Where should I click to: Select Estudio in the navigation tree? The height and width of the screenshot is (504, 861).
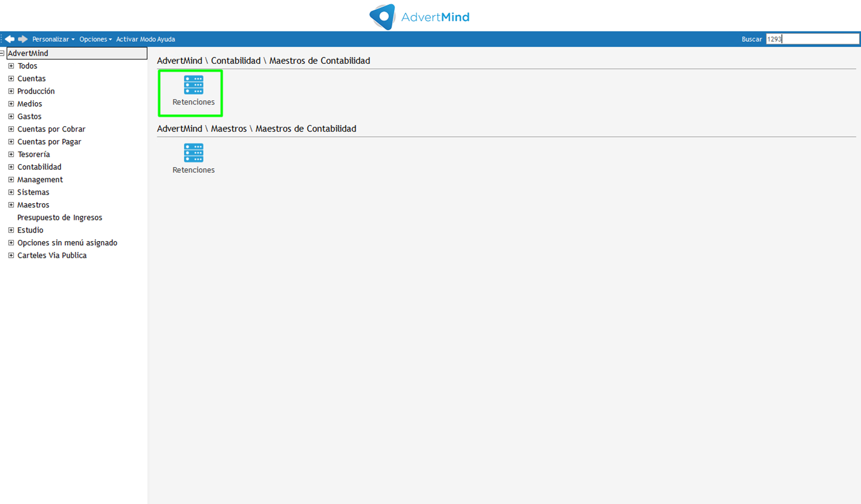[30, 230]
